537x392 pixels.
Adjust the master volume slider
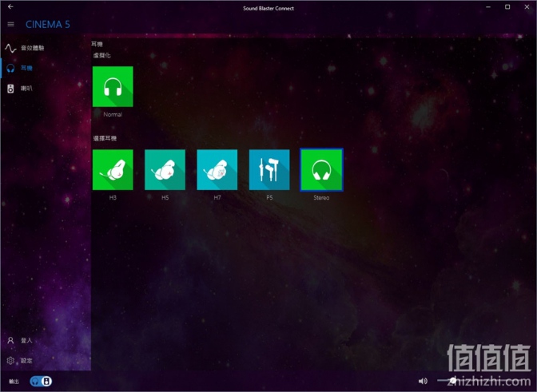(x=483, y=380)
